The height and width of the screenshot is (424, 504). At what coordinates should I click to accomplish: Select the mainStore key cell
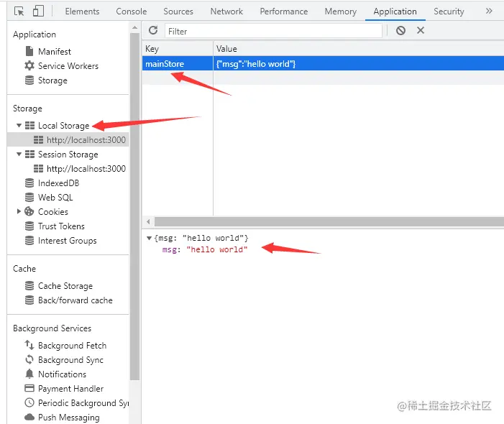[178, 64]
